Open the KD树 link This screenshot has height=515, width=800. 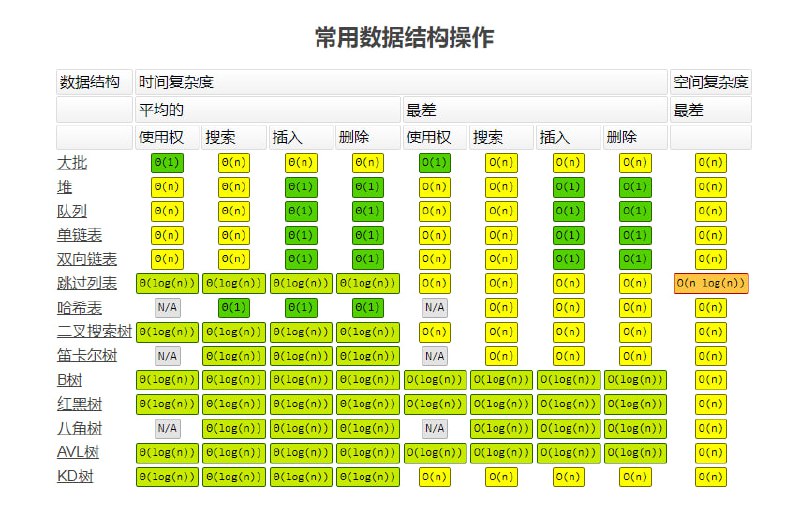pyautogui.click(x=75, y=476)
